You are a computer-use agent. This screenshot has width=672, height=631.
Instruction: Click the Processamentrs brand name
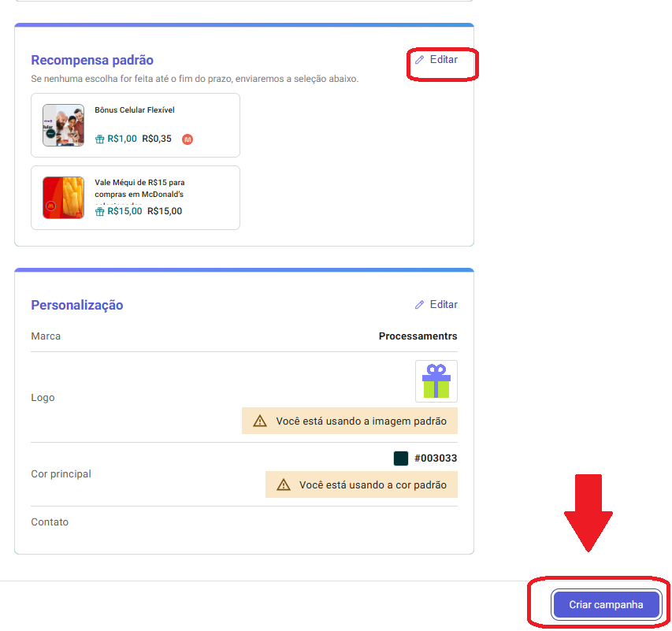418,336
